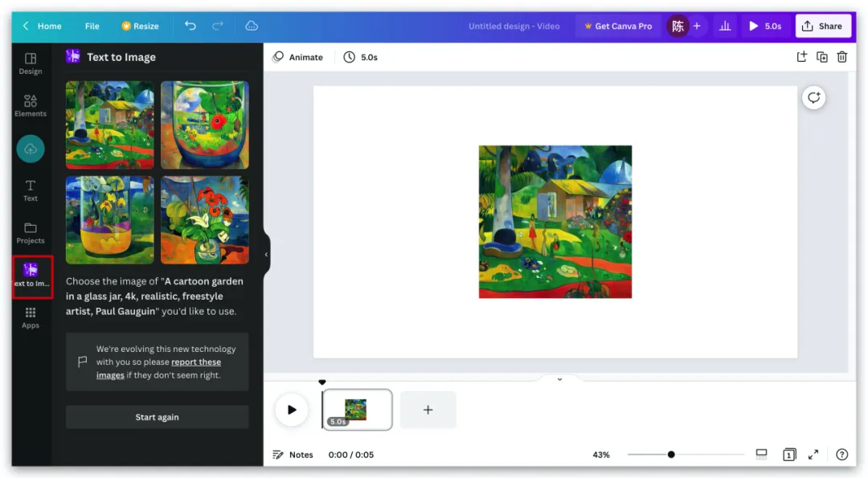Adjust the zoom slider handle

(x=671, y=455)
